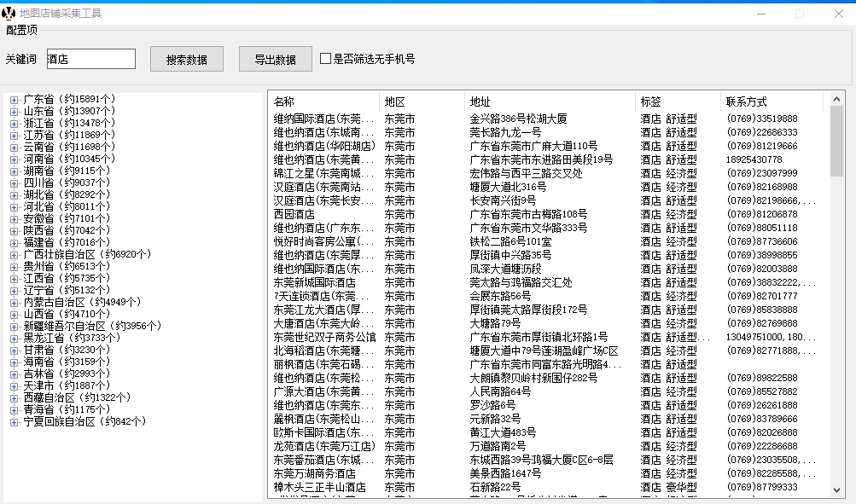This screenshot has width=856, height=504.
Task: Click the 搜索数据 button
Action: tap(186, 59)
